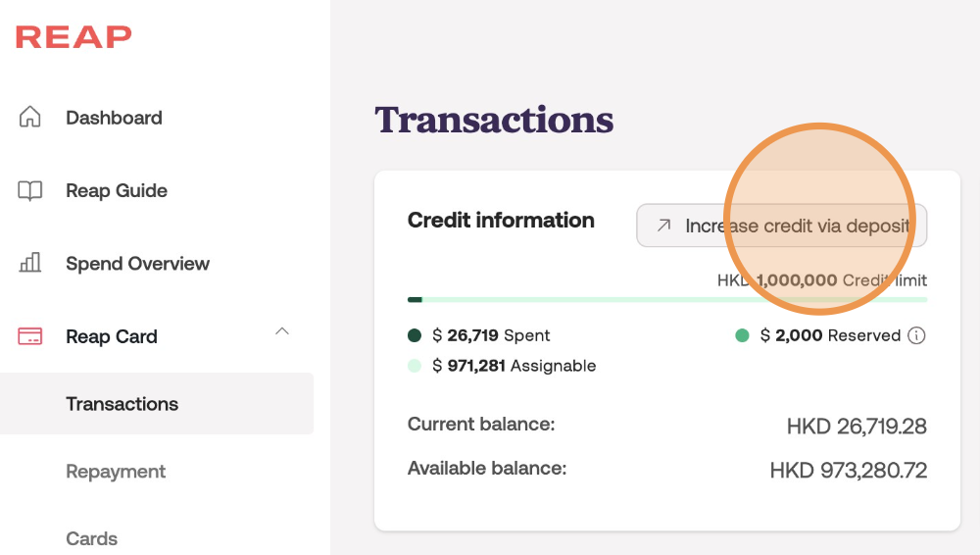The image size is (980, 555).
Task: Click the dark green Spent legend dot
Action: tap(415, 335)
